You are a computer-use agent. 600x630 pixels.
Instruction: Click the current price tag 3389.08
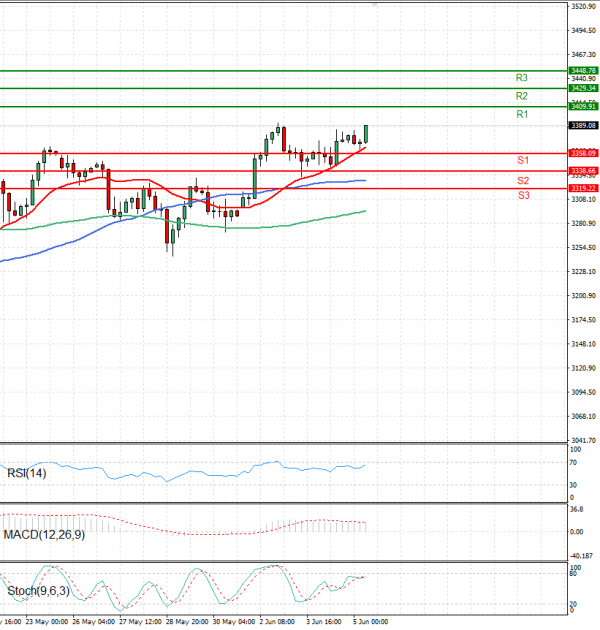[x=583, y=125]
